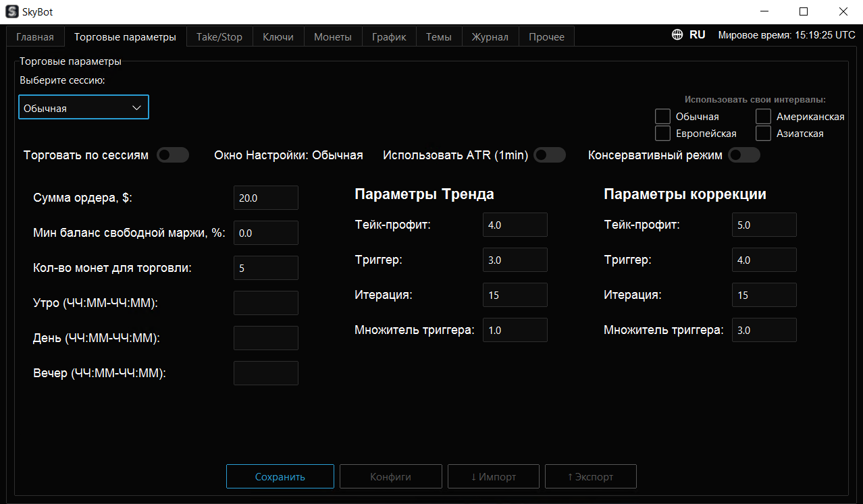
Task: Click the SkyBot app logo icon
Action: (x=11, y=11)
